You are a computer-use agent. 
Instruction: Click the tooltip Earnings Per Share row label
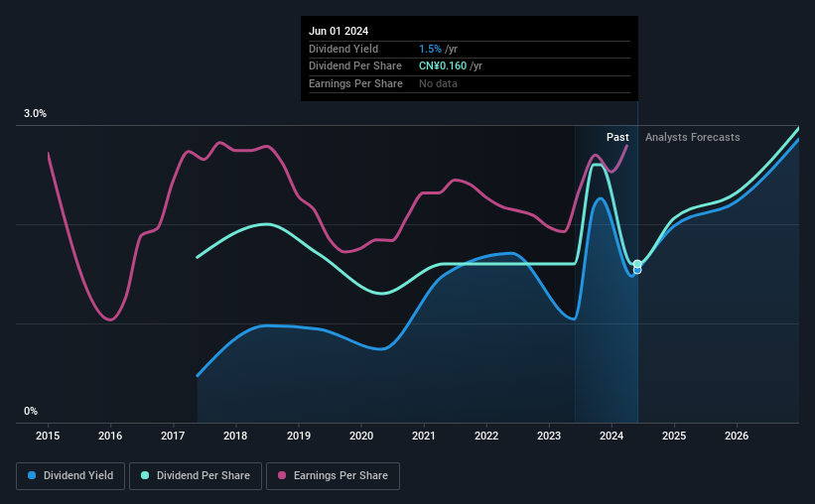pyautogui.click(x=355, y=83)
